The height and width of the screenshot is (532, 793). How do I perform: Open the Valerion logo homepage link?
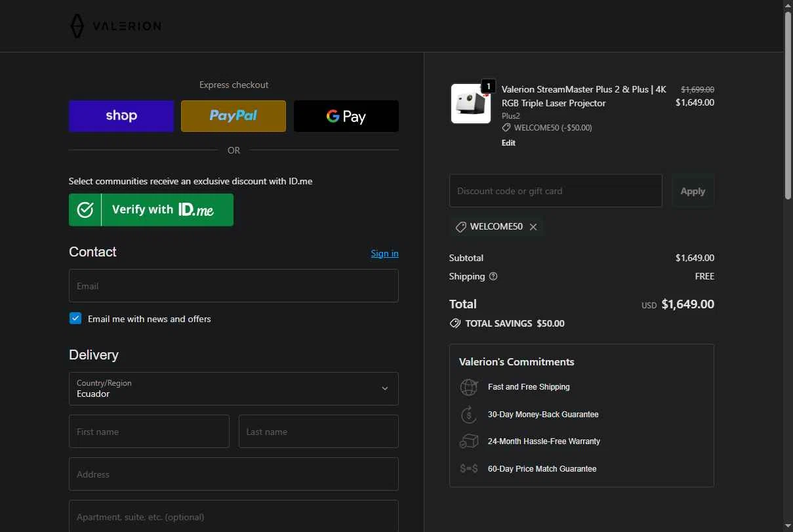click(115, 26)
